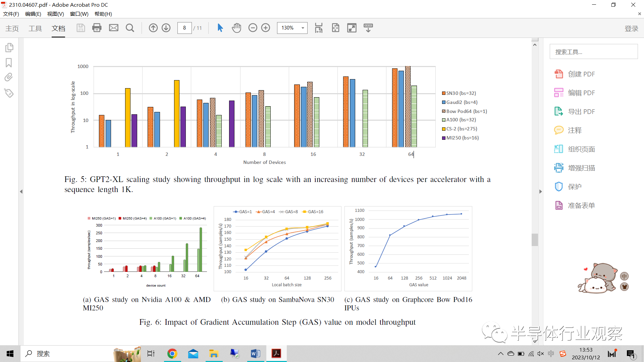644x362 pixels.
Task: Open the 帮助(H) menu
Action: (103, 14)
